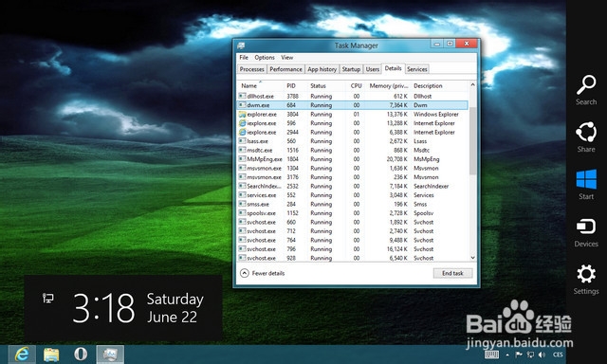The image size is (607, 364).
Task: Click Task Manager title bar icon
Action: click(241, 45)
